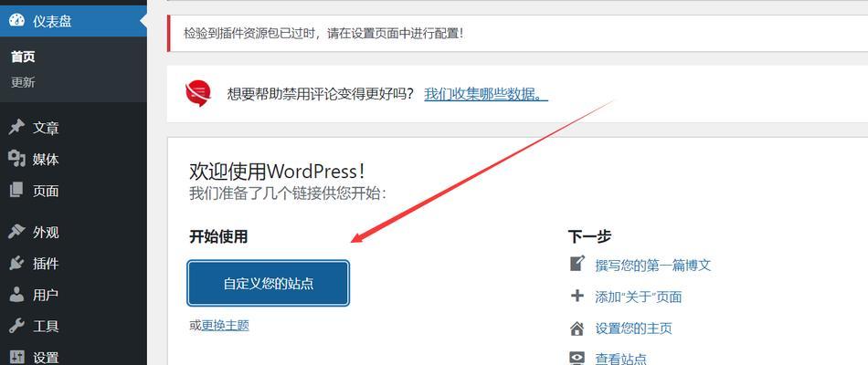
Task: Click the house icon beside 设置您的主页
Action: point(577,328)
